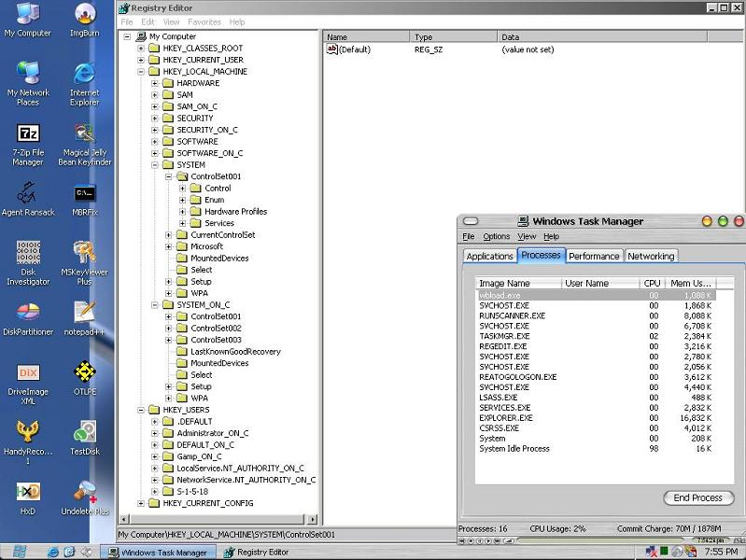Sort processes by Image Name column
This screenshot has width=746, height=560.
(518, 283)
